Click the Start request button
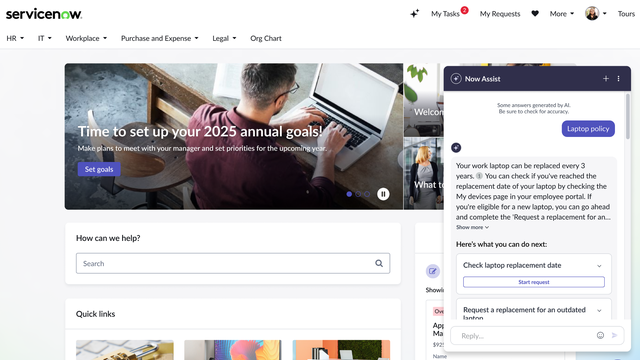This screenshot has width=640, height=360. click(x=534, y=282)
